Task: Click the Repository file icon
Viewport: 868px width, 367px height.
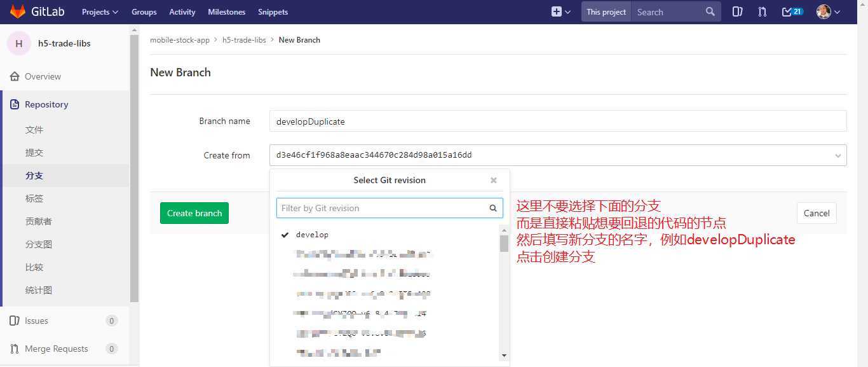Action: pos(15,104)
